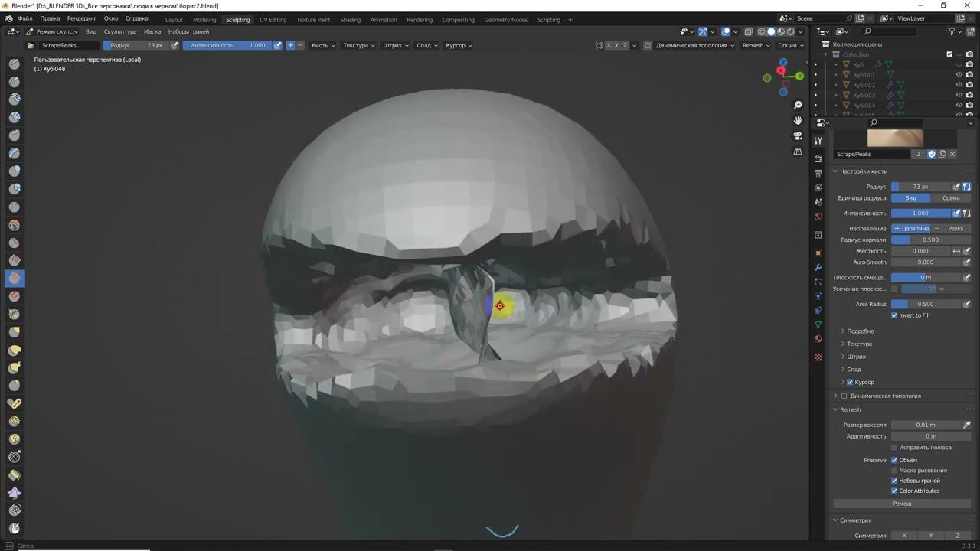Select wireframe viewport shading mode

[x=761, y=31]
